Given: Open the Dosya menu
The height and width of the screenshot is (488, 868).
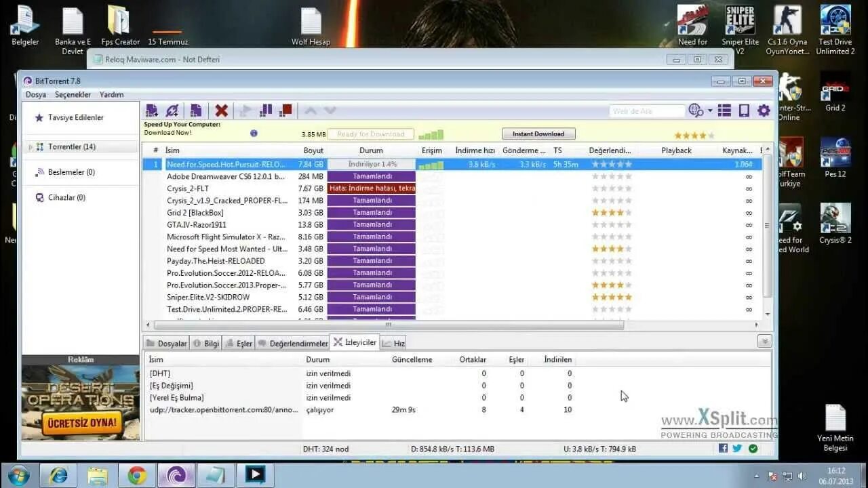Looking at the screenshot, I should pos(36,95).
